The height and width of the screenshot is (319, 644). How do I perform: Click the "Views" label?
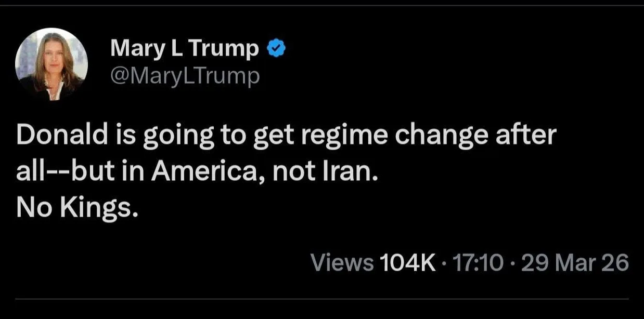(x=342, y=263)
